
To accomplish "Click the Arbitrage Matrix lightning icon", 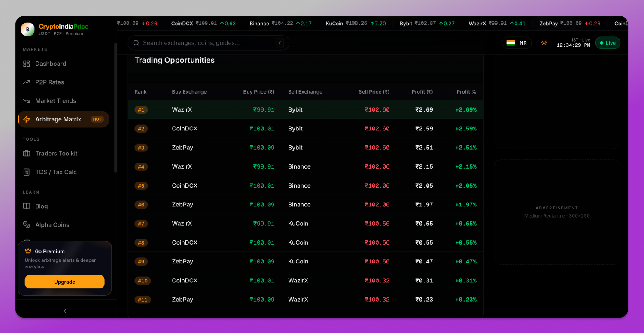I will point(27,119).
